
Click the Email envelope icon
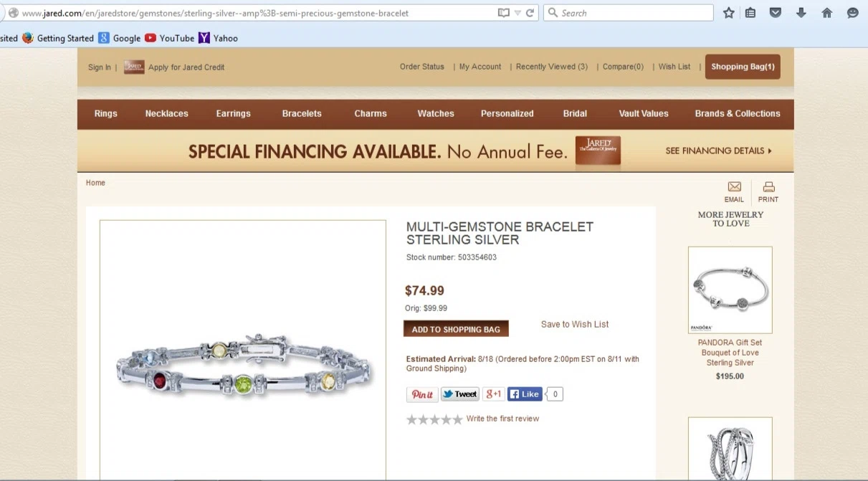(734, 187)
